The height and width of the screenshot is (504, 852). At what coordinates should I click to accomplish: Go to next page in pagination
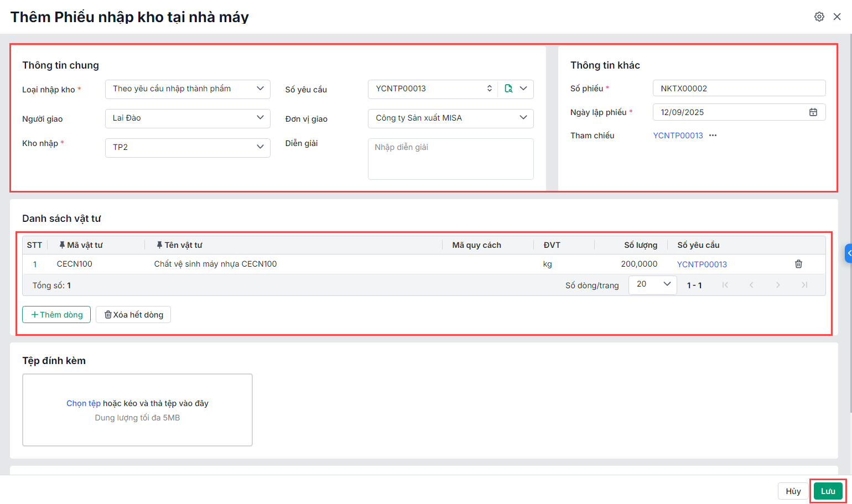[x=778, y=285]
